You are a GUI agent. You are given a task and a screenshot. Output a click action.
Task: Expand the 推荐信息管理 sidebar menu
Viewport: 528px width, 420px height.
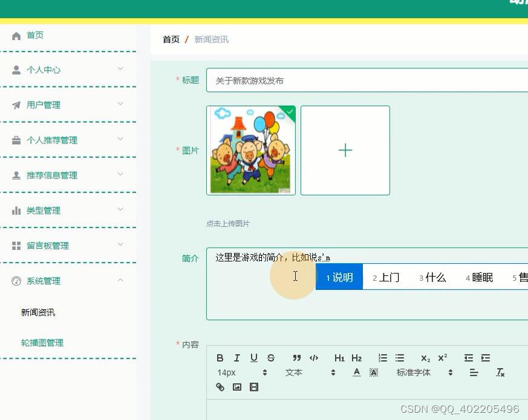tap(68, 176)
